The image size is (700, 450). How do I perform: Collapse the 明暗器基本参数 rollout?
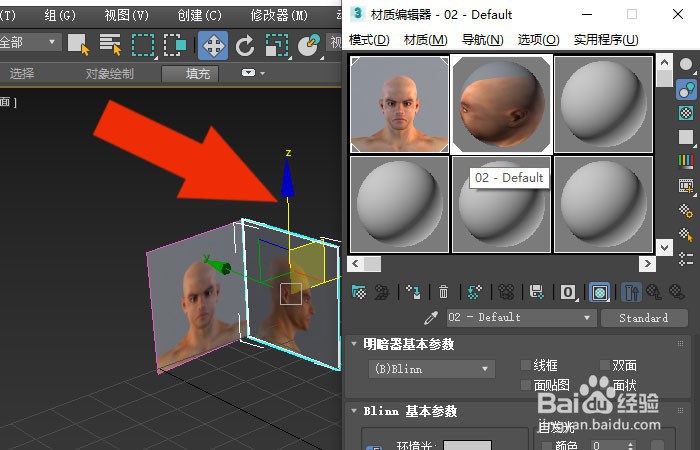point(354,344)
